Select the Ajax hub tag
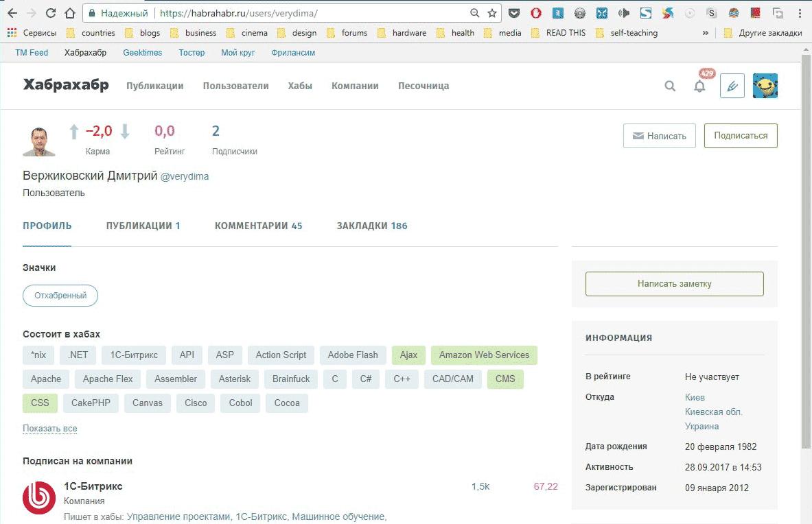This screenshot has width=812, height=524. point(408,355)
